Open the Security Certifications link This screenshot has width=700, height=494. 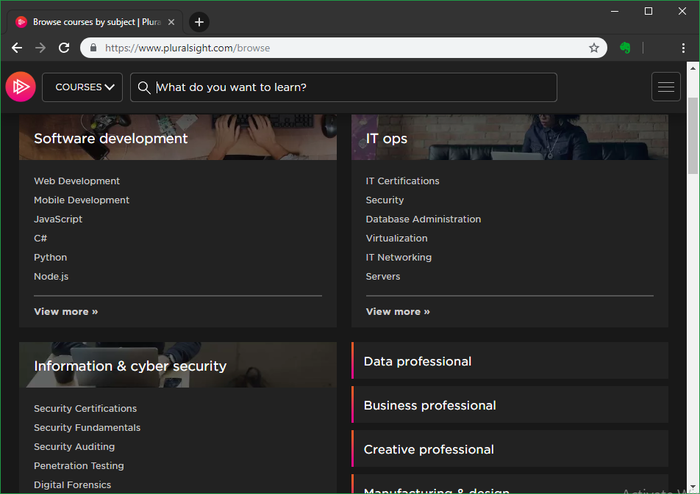(85, 408)
